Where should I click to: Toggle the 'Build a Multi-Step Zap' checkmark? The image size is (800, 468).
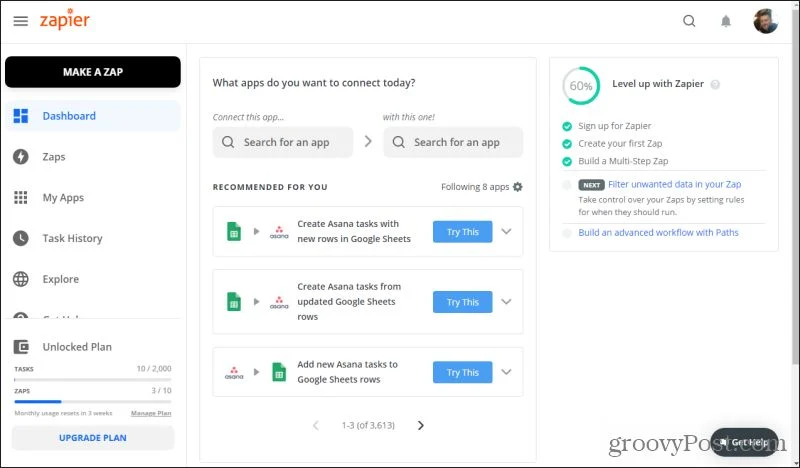pos(567,161)
